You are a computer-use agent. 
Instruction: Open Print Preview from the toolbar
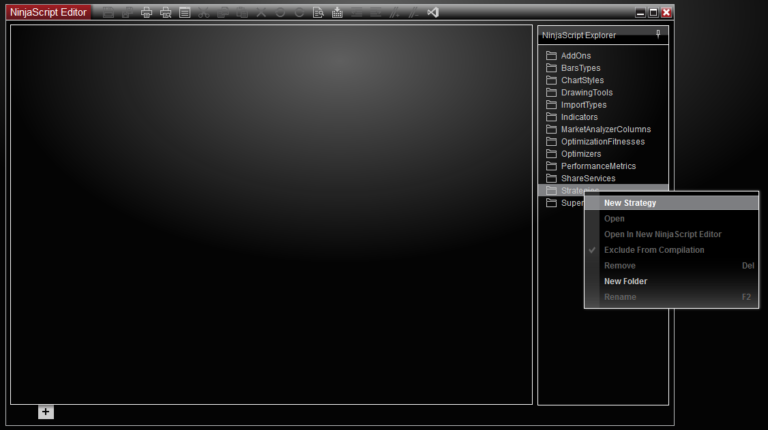point(166,13)
